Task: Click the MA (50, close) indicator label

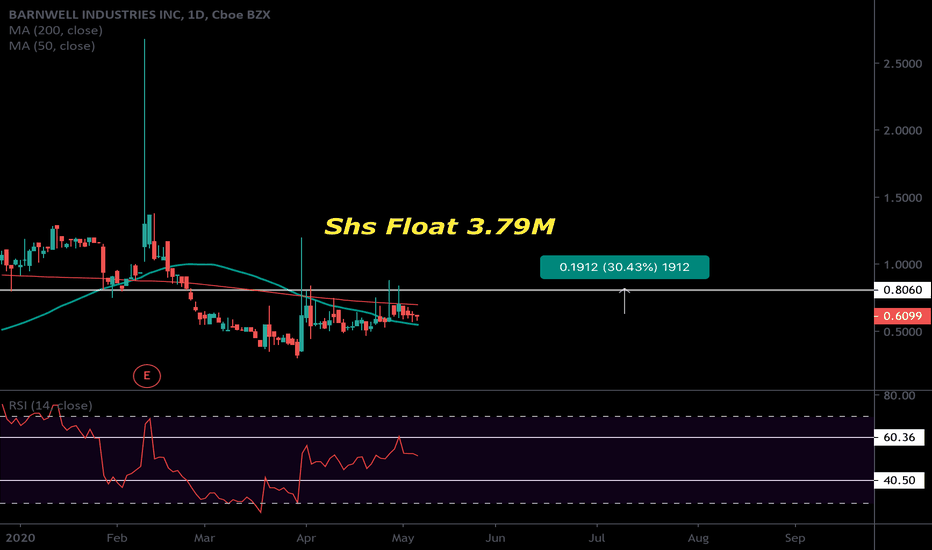Action: pyautogui.click(x=52, y=46)
